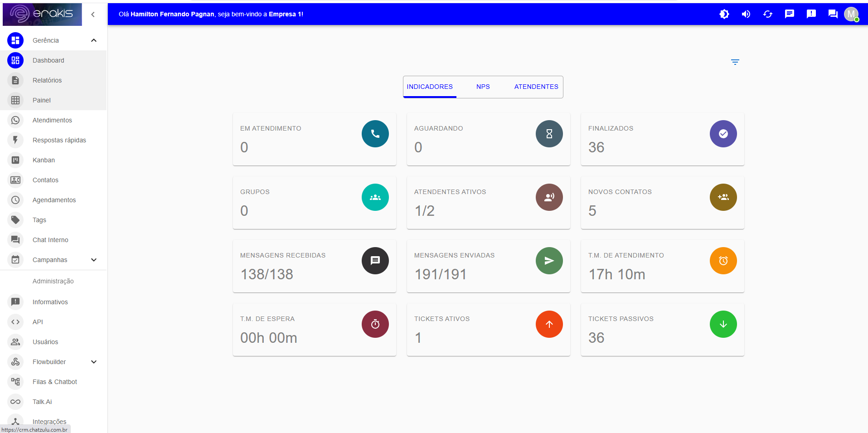Collapse the Gerência menu section
The image size is (868, 433).
click(93, 40)
